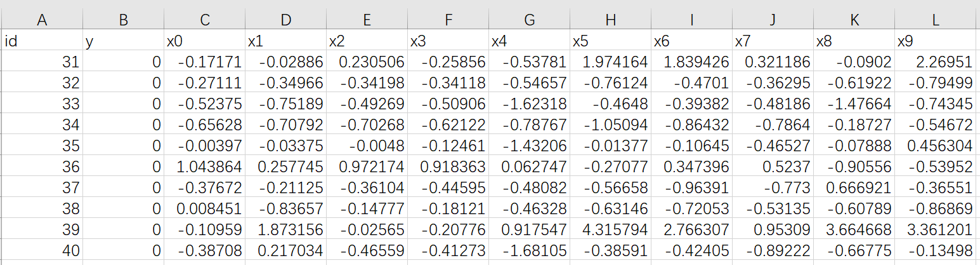Select the cell with id 36
Viewport: 980px width, 265px height.
coord(42,167)
